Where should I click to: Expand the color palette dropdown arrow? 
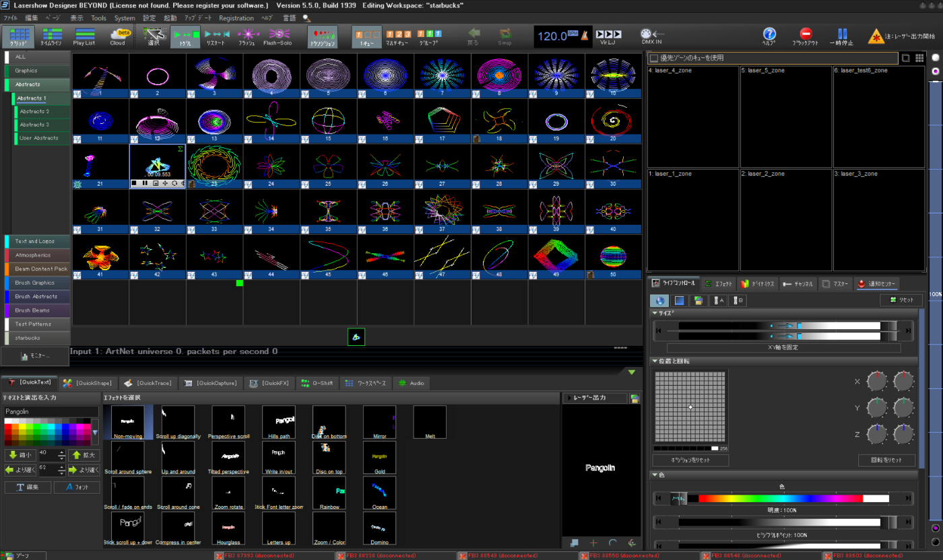click(95, 432)
